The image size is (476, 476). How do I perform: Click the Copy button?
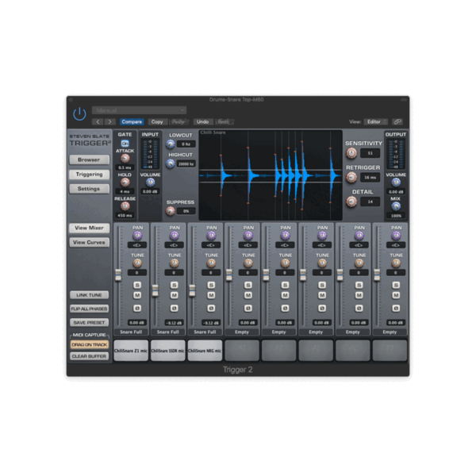(157, 121)
